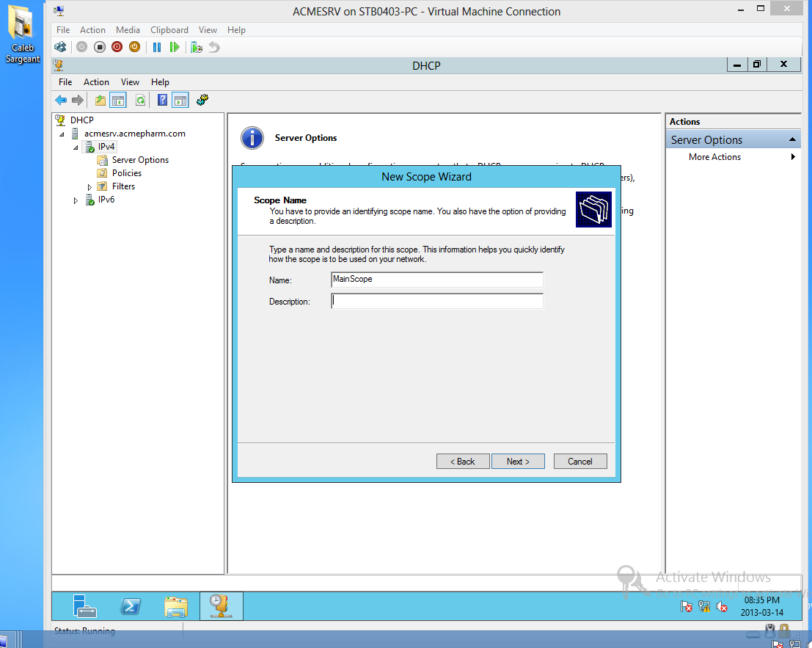This screenshot has height=648, width=812.
Task: Click Next in the New Scope Wizard
Action: [518, 462]
